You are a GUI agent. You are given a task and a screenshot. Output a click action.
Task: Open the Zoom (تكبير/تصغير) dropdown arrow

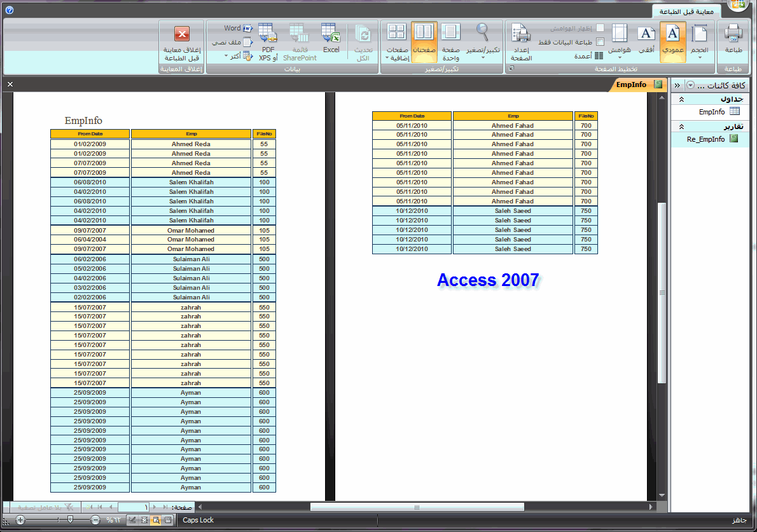[x=483, y=57]
